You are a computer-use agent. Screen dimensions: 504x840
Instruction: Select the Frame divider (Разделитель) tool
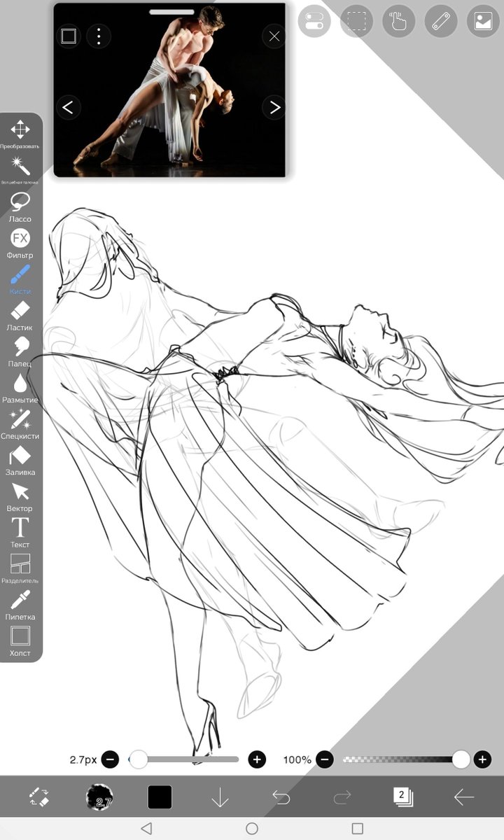pyautogui.click(x=20, y=568)
